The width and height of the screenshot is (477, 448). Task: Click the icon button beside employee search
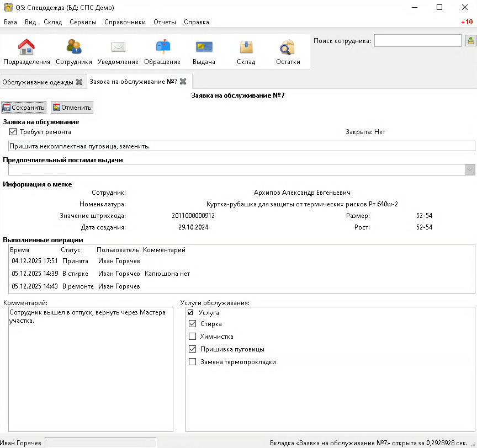click(470, 41)
